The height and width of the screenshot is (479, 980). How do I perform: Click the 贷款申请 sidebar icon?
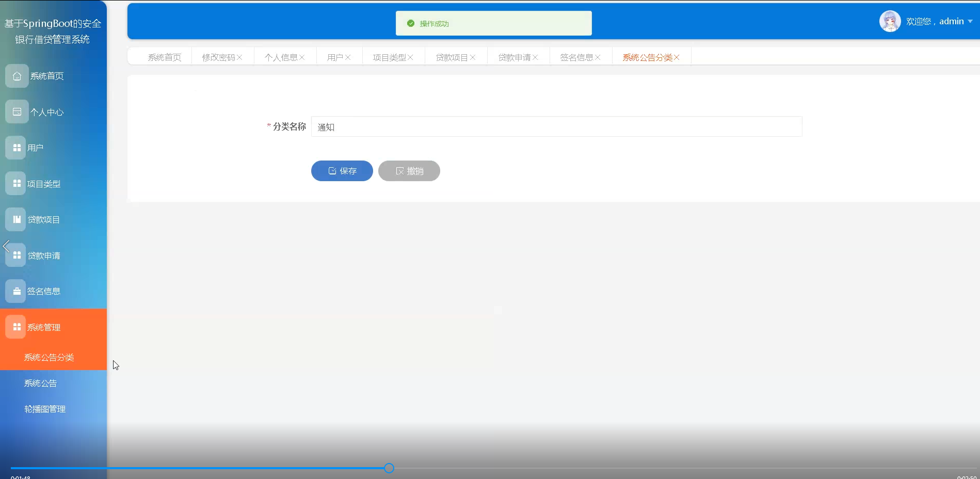pos(17,254)
